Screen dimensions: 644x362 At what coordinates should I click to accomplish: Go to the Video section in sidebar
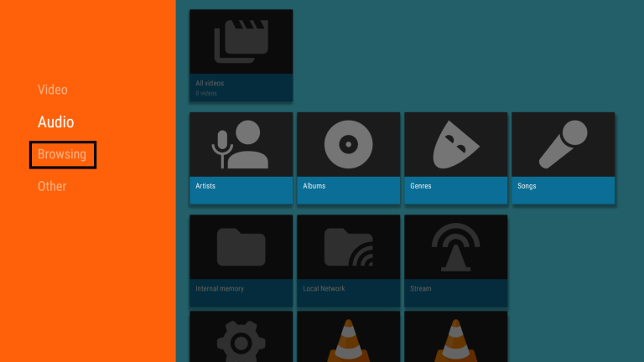(52, 90)
